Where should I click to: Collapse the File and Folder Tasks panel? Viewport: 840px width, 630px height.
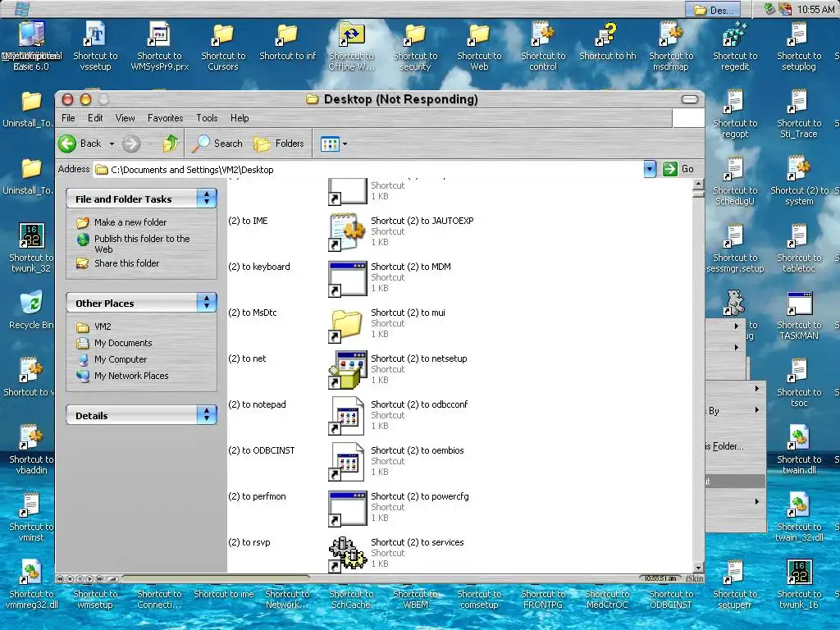pyautogui.click(x=206, y=199)
